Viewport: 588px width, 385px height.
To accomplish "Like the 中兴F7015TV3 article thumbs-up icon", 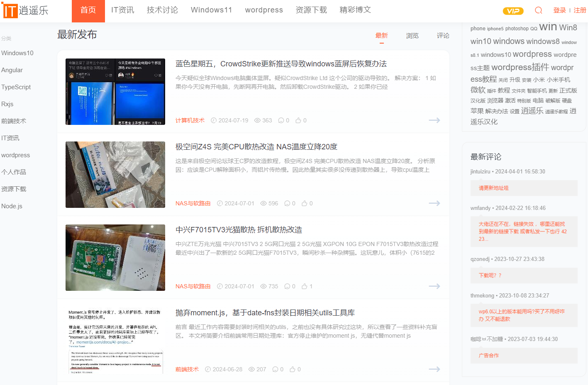I will coord(305,286).
